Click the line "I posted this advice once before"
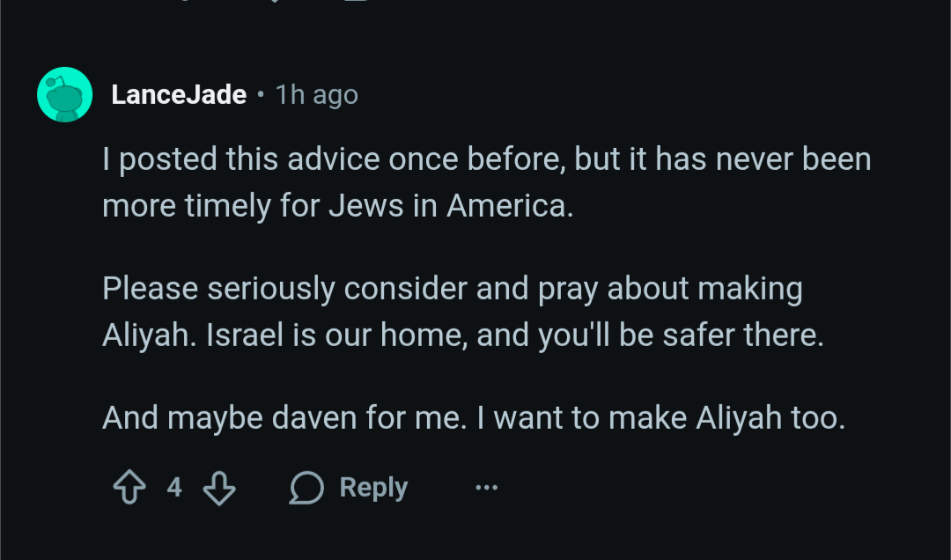Viewport: 951px width, 560px height. pyautogui.click(x=335, y=160)
